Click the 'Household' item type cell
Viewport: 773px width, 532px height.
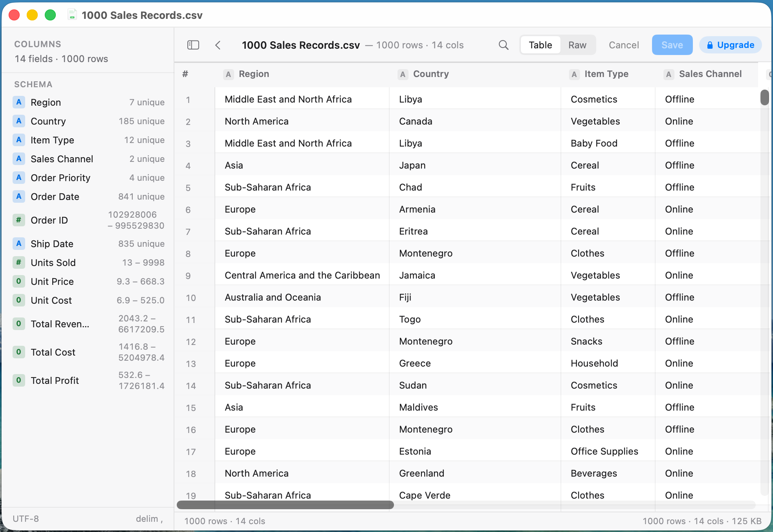[x=608, y=363]
